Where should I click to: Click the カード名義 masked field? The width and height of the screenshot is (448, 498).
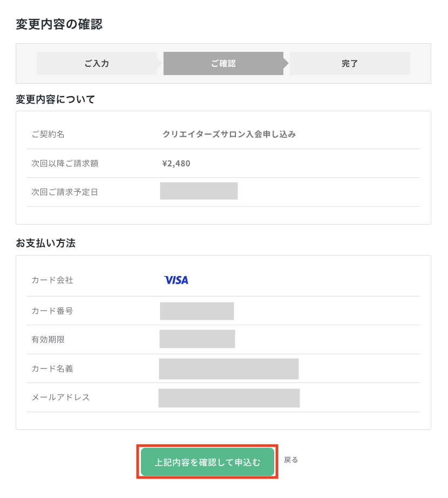pyautogui.click(x=228, y=368)
